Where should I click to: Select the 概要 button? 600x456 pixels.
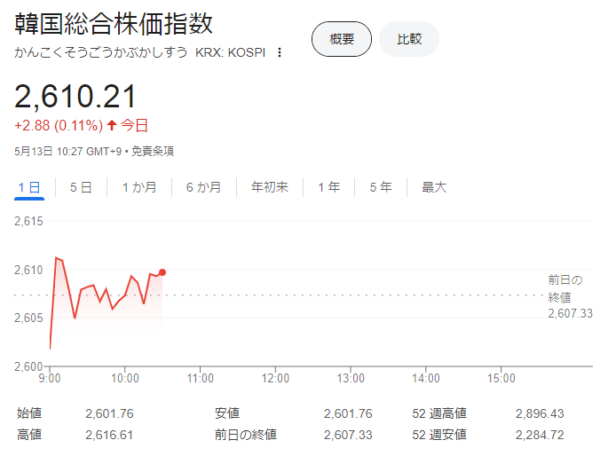pos(342,39)
